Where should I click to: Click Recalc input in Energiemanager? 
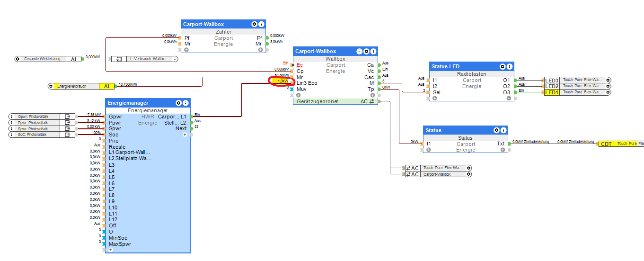(x=116, y=147)
